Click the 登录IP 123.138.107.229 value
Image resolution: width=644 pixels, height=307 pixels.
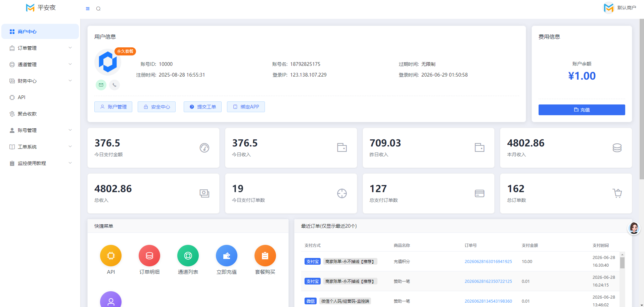click(308, 75)
